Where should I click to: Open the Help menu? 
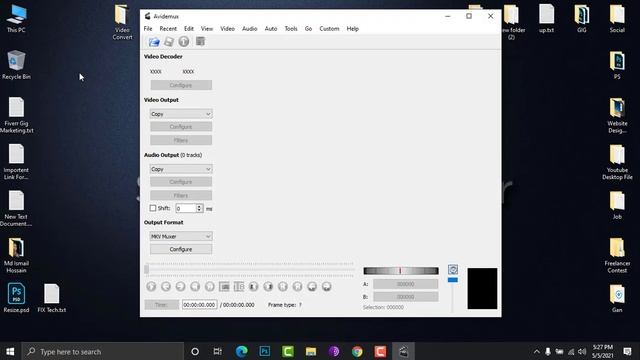click(x=353, y=29)
